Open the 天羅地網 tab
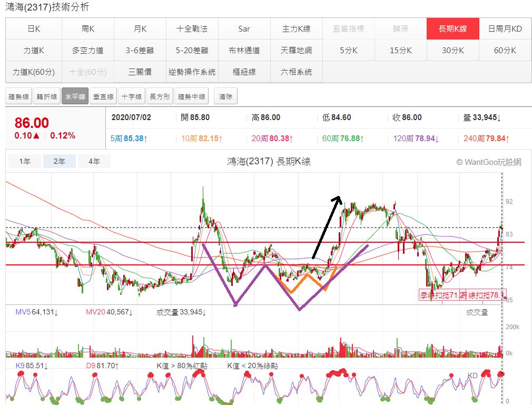 click(x=297, y=51)
